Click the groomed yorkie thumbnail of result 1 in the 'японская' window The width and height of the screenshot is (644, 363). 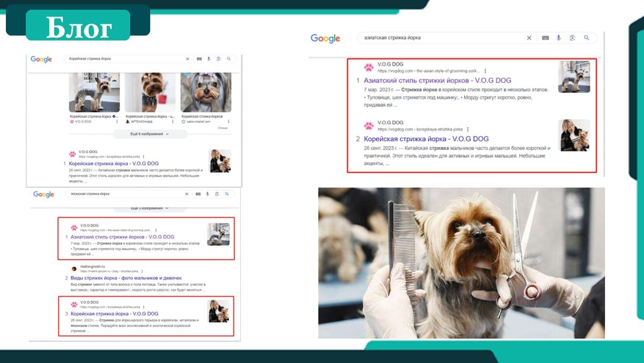click(218, 234)
